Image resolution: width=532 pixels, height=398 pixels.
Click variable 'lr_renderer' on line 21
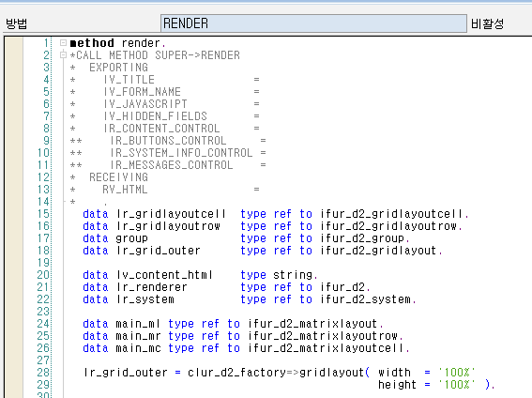151,287
